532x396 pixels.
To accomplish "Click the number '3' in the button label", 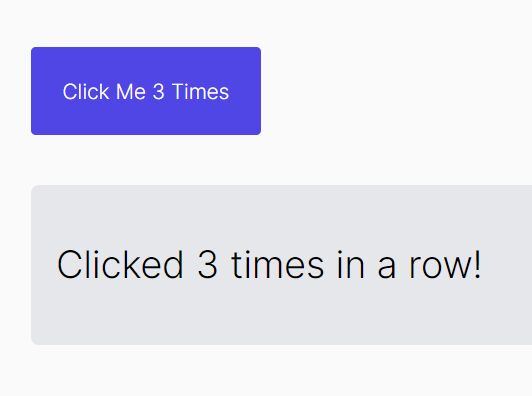I will coord(158,92).
